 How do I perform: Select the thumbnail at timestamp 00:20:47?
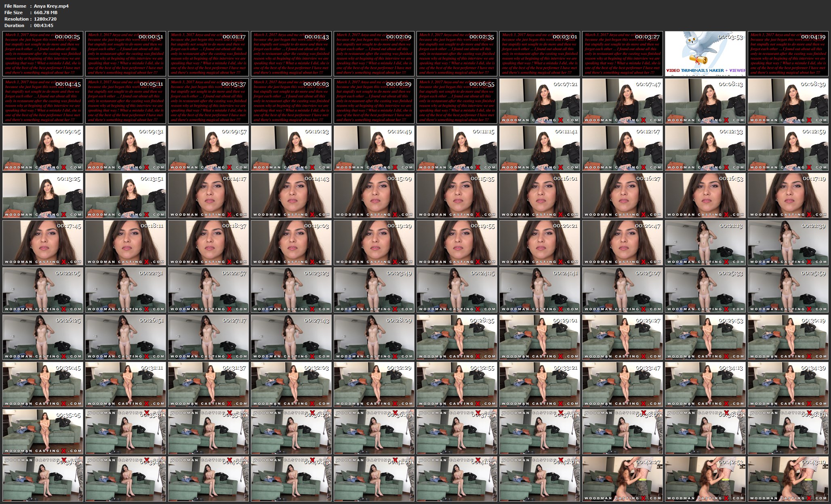(623, 243)
